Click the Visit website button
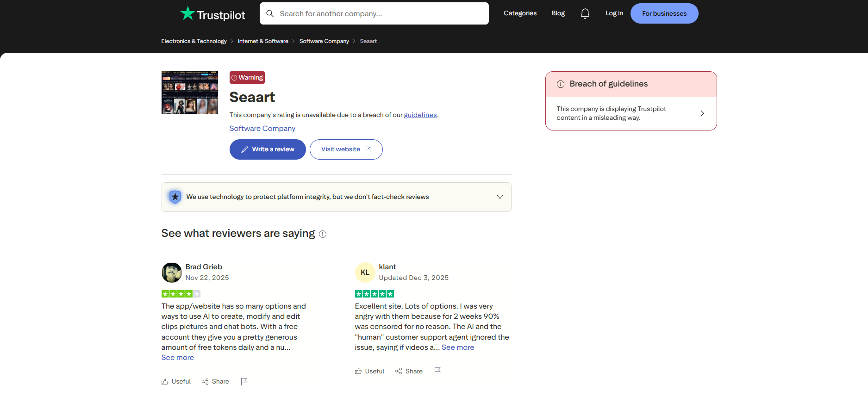 pyautogui.click(x=346, y=149)
